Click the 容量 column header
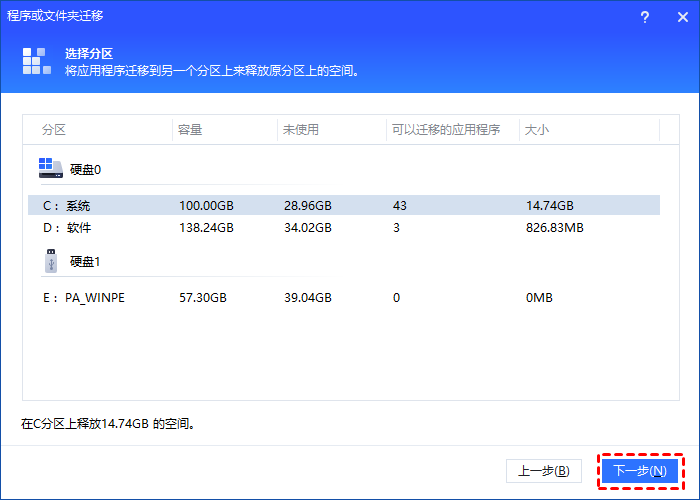This screenshot has width=700, height=500. click(190, 130)
